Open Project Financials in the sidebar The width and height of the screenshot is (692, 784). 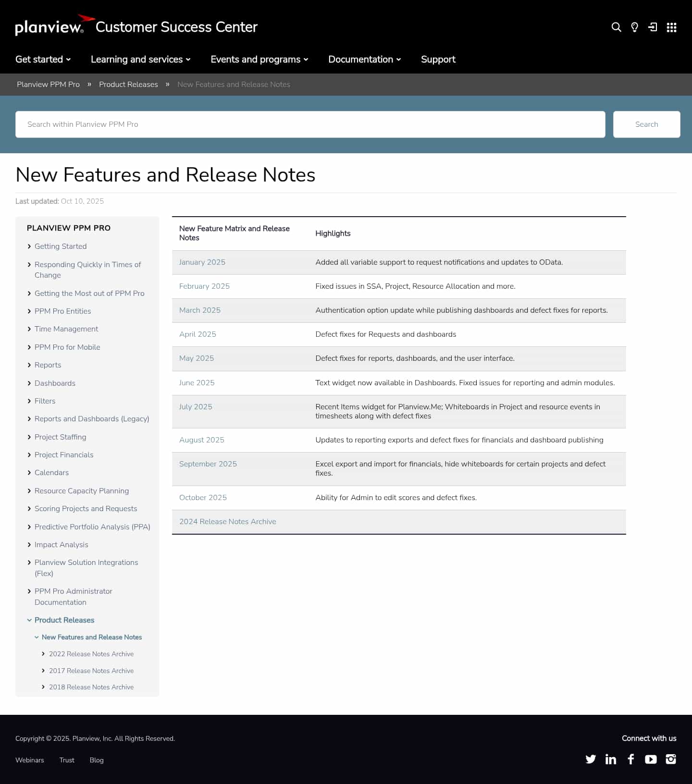pos(64,455)
